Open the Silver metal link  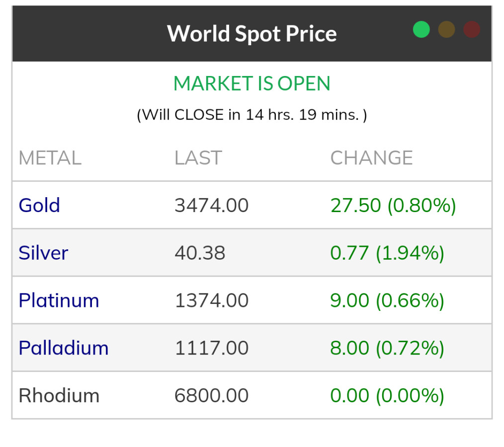[x=43, y=253]
